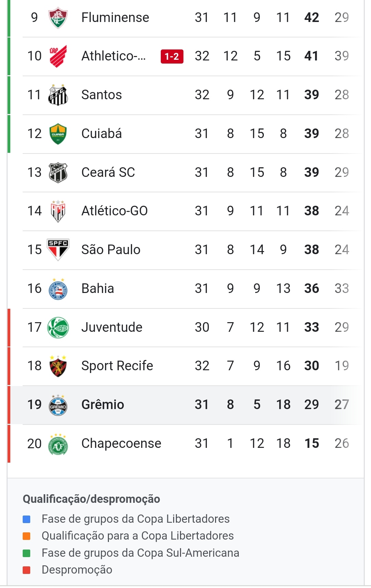Click the Juventude green crest

pyautogui.click(x=58, y=327)
